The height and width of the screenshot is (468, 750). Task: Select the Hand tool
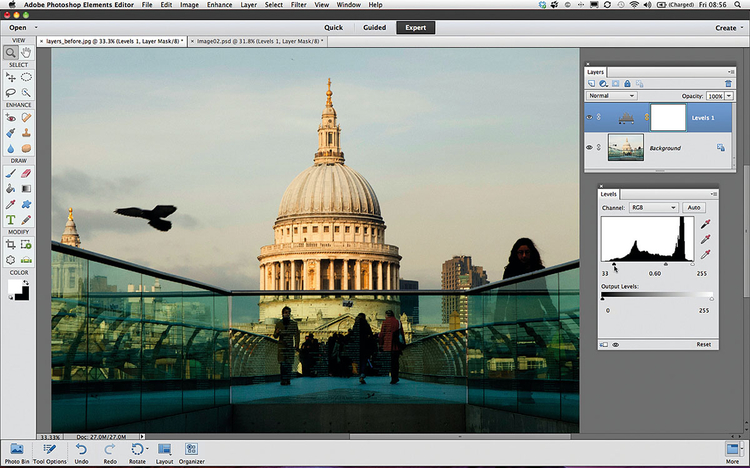(26, 52)
